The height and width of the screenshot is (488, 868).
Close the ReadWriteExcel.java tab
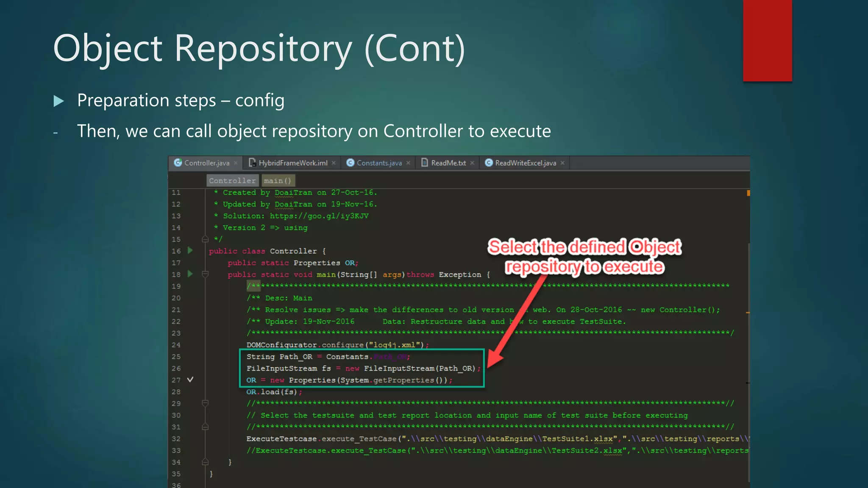[x=562, y=163]
